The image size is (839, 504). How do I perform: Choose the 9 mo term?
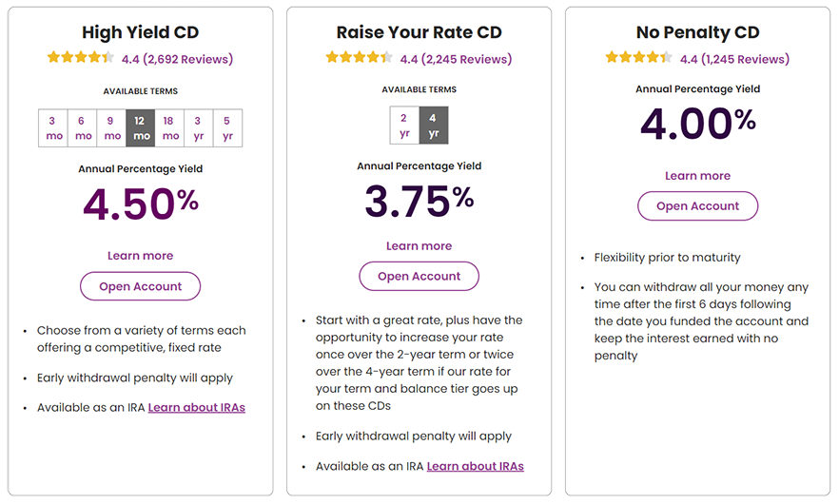(111, 127)
